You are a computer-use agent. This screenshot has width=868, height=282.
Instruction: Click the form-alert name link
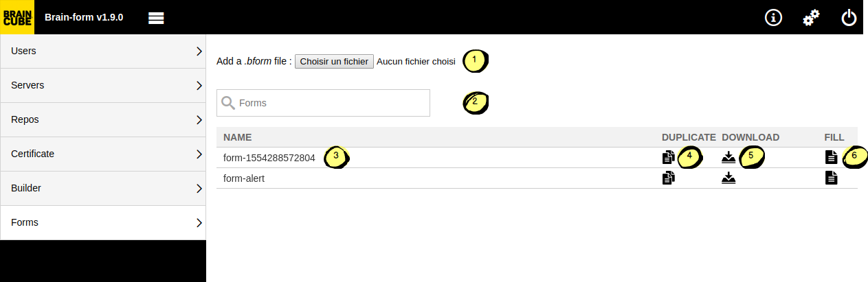(x=244, y=178)
